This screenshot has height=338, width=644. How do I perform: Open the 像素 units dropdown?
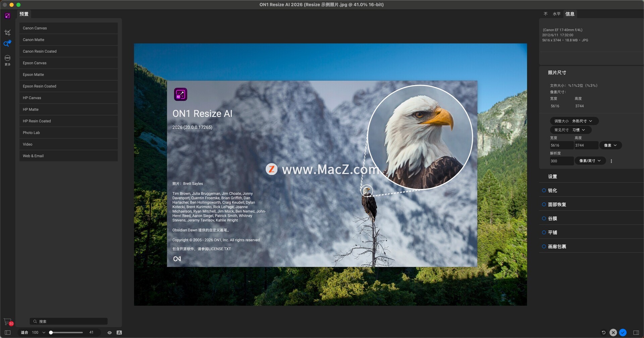(610, 145)
